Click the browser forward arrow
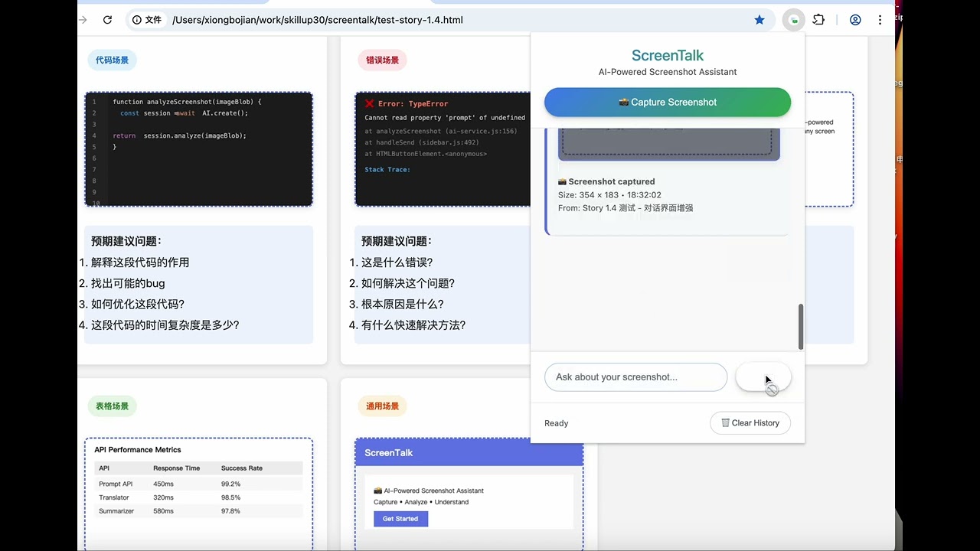 83,20
